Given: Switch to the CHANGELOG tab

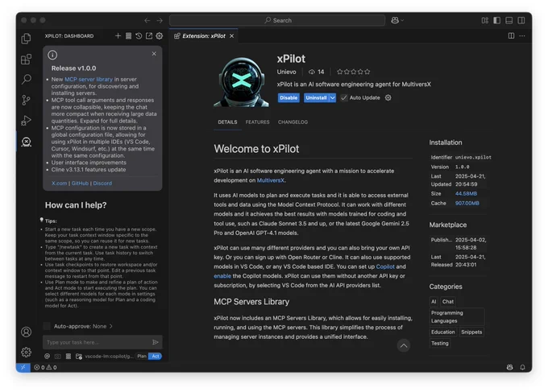Looking at the screenshot, I should point(293,122).
